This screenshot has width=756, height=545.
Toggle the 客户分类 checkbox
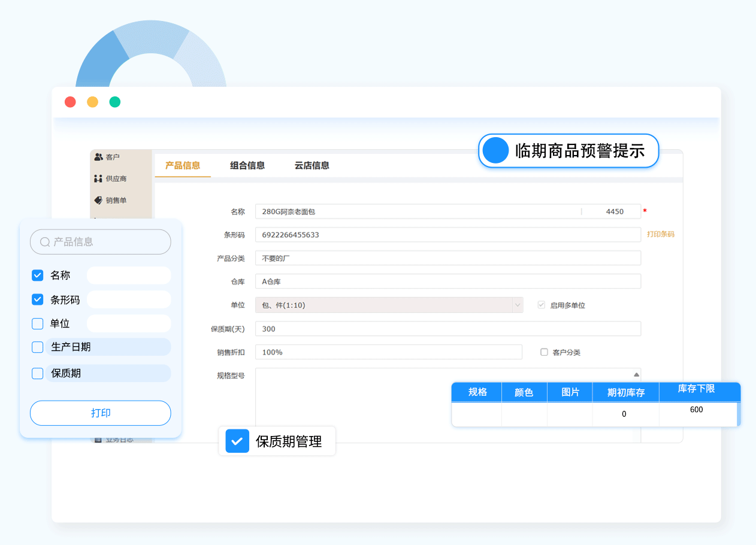pos(544,352)
